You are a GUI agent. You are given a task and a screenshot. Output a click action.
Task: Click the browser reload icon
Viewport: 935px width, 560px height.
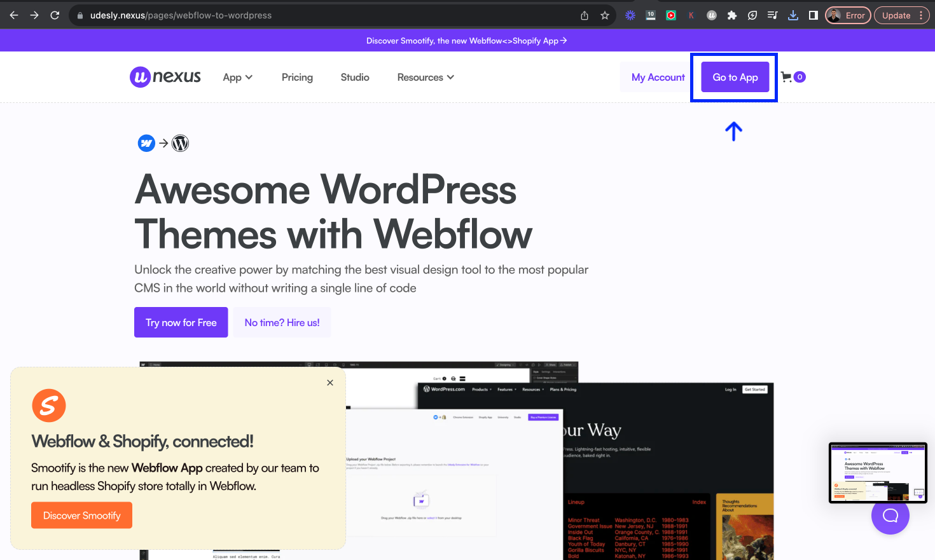pos(55,15)
